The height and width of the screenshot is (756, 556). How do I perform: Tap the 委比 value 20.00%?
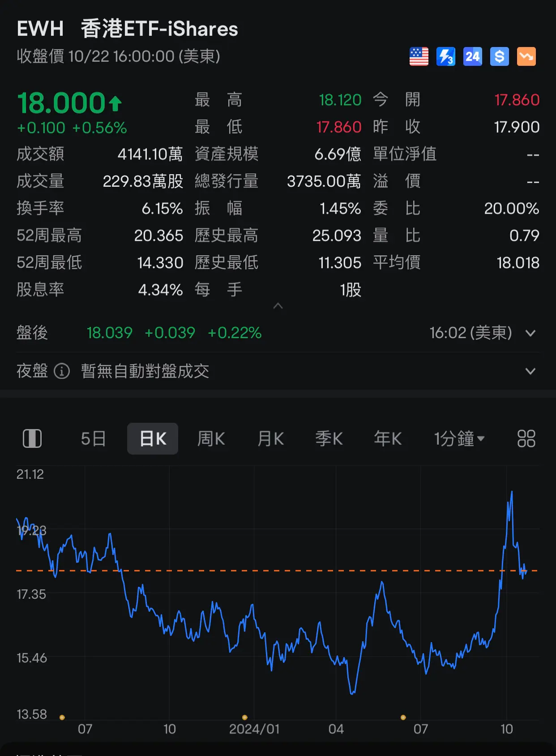(x=512, y=209)
